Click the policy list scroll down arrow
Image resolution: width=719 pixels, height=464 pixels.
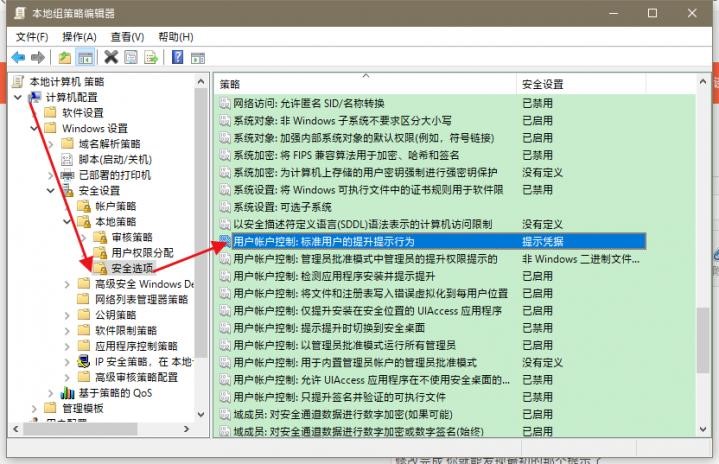tap(702, 430)
